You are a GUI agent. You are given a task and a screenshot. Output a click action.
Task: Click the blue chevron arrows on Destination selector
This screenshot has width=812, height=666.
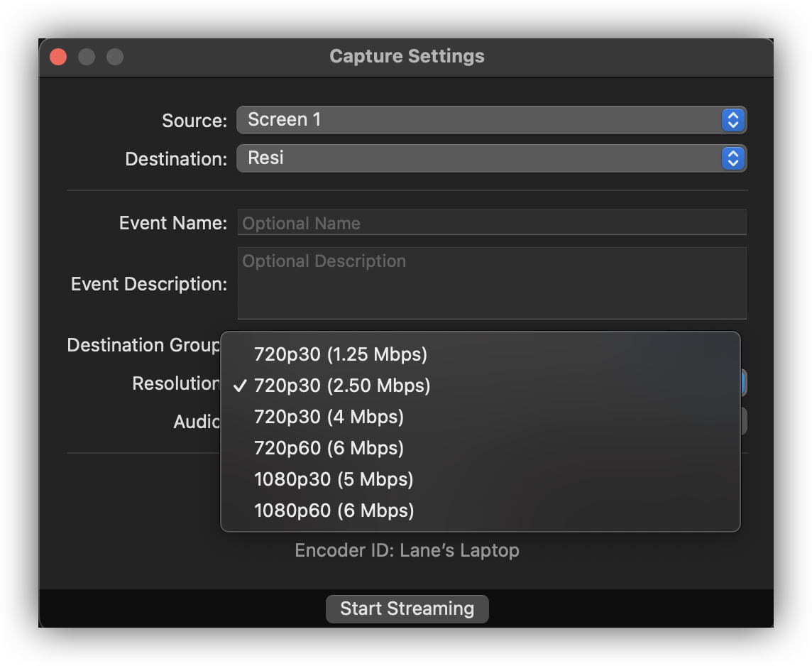733,158
